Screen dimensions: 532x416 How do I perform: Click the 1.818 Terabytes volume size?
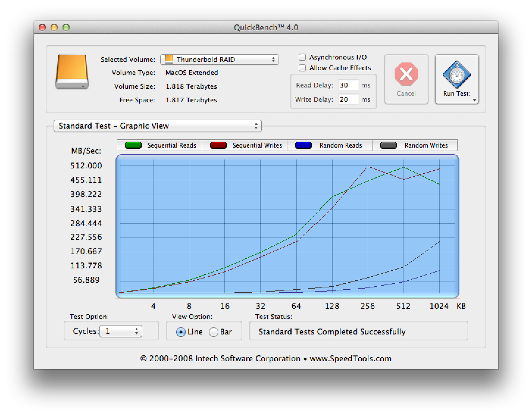[x=191, y=86]
